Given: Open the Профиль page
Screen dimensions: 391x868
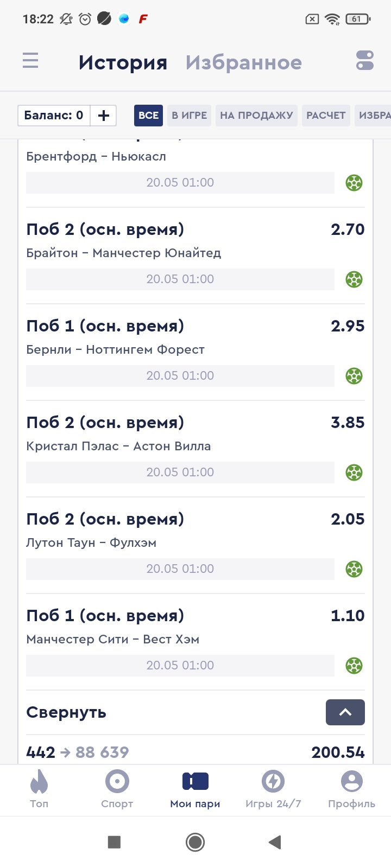Looking at the screenshot, I should (351, 789).
